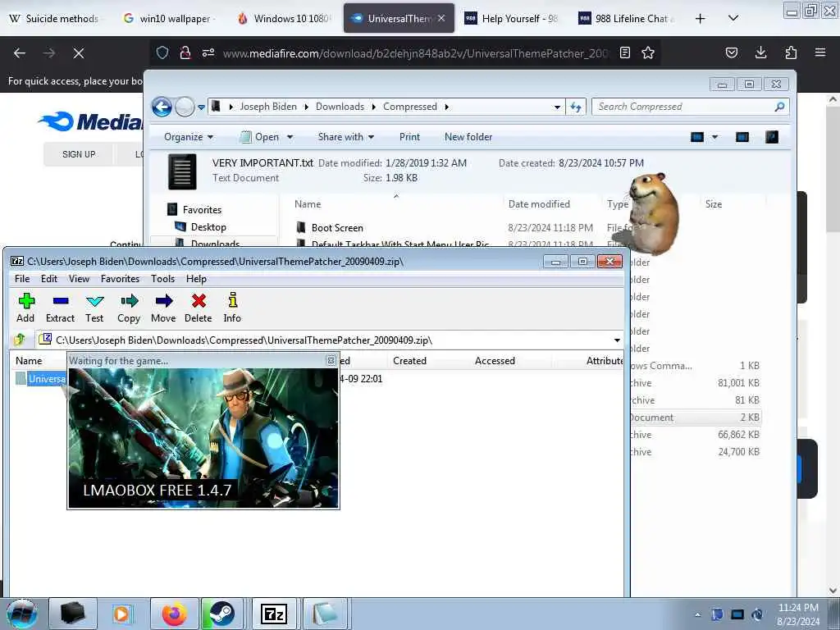
Task: Run Test on the archive in 7-Zip
Action: pyautogui.click(x=95, y=301)
